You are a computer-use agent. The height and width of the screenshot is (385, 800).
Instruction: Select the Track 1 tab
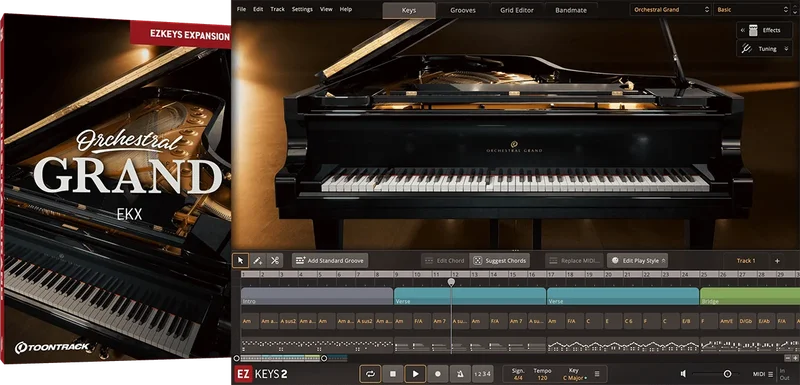[x=746, y=261]
